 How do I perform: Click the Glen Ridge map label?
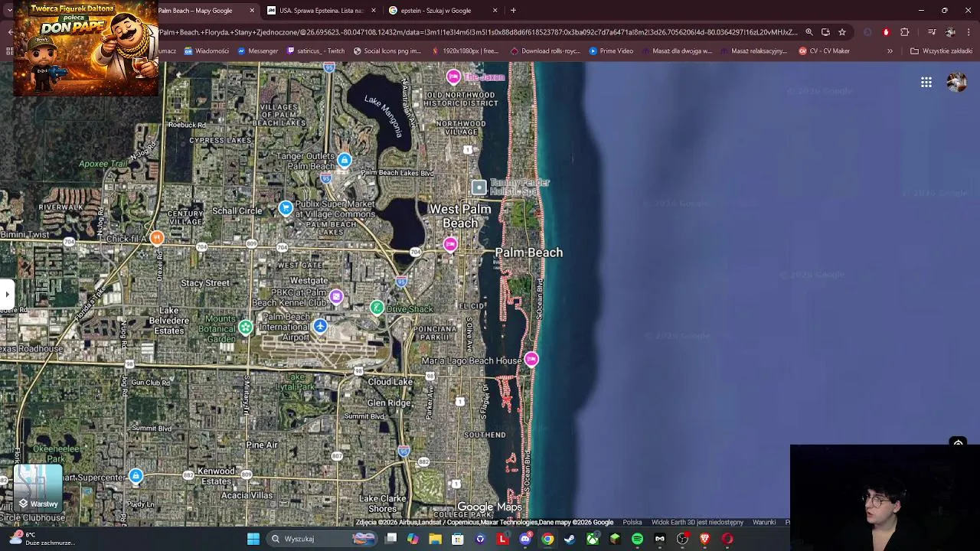[x=389, y=403]
